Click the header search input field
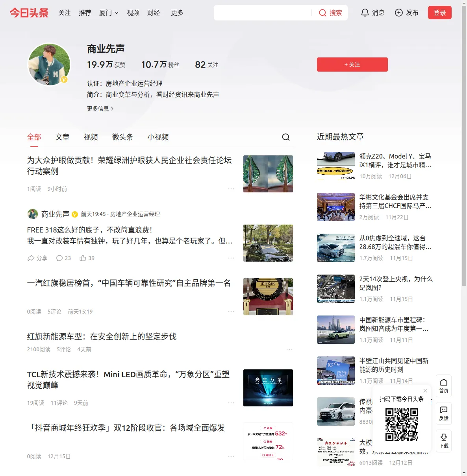 (x=263, y=13)
